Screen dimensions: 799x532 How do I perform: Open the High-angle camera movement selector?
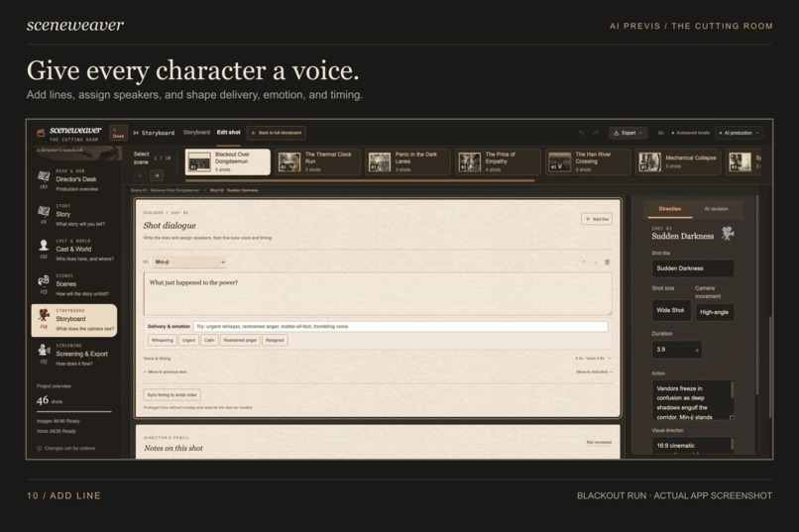[715, 312]
